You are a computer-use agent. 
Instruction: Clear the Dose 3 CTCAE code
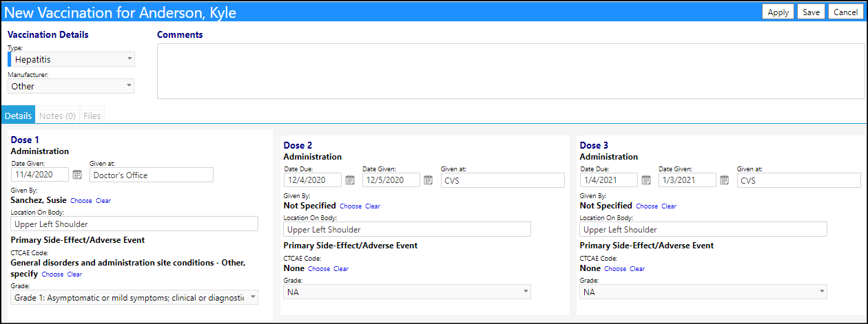[637, 269]
